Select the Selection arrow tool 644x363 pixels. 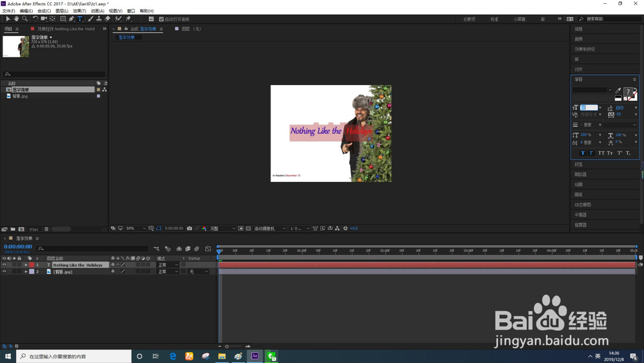[x=8, y=19]
